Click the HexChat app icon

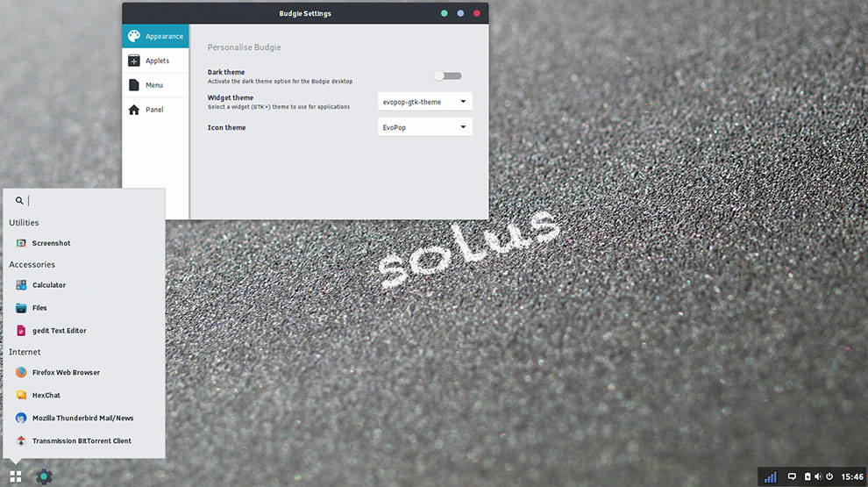coord(21,395)
